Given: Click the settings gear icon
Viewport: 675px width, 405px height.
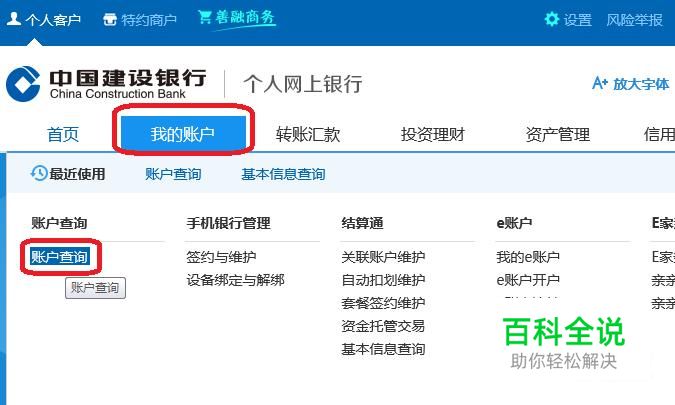Looking at the screenshot, I should click(x=551, y=19).
